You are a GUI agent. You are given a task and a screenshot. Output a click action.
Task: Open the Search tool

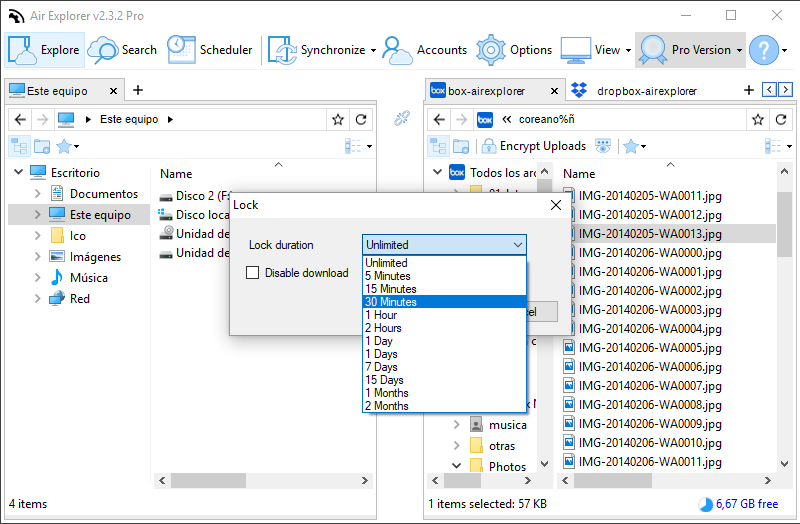coord(122,50)
